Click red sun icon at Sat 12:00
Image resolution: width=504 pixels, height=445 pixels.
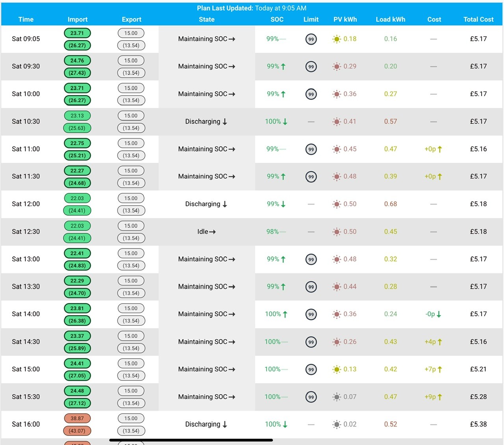pyautogui.click(x=337, y=204)
